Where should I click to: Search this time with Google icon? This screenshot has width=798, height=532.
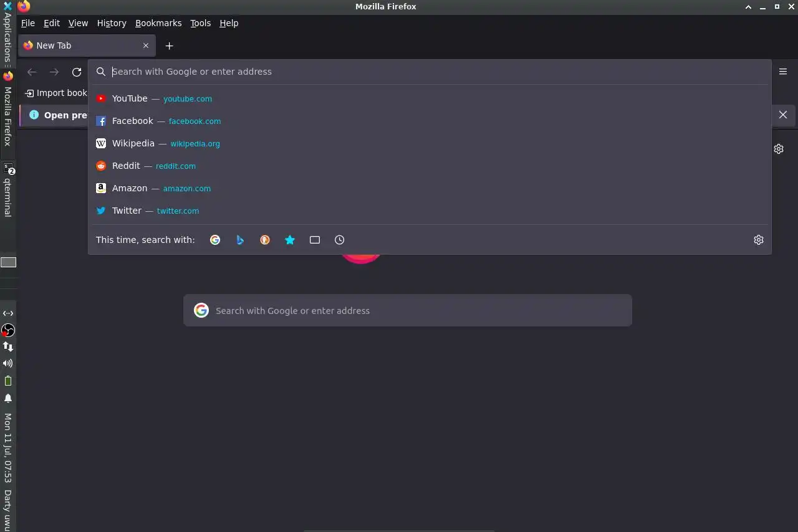point(215,240)
